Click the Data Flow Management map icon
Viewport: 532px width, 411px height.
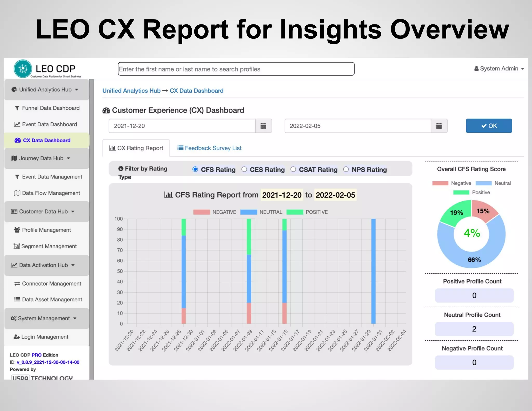(x=17, y=193)
